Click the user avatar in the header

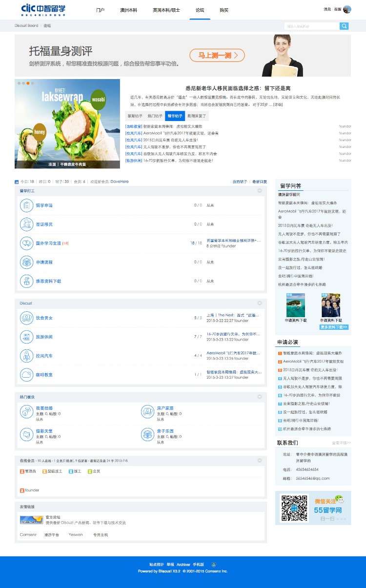(x=347, y=9)
